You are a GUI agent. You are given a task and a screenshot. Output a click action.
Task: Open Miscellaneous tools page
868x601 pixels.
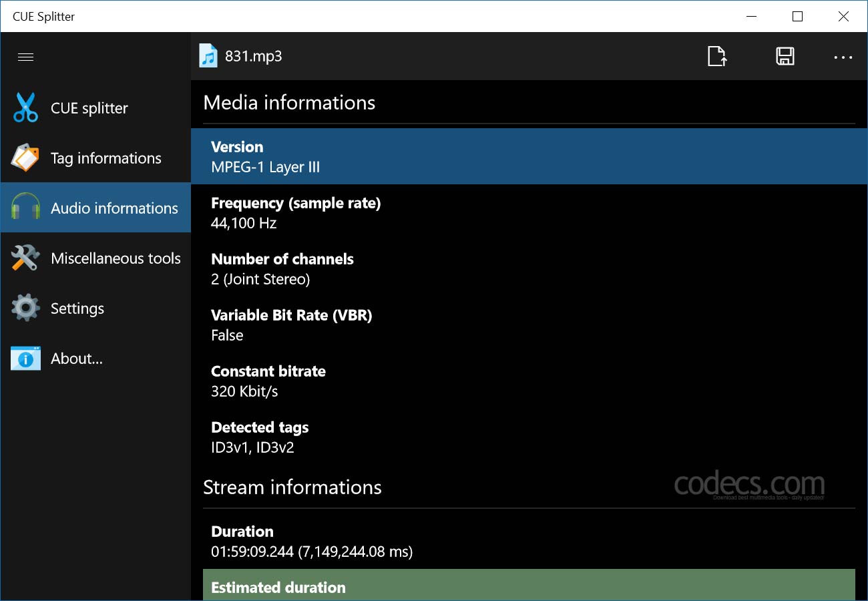pyautogui.click(x=95, y=258)
